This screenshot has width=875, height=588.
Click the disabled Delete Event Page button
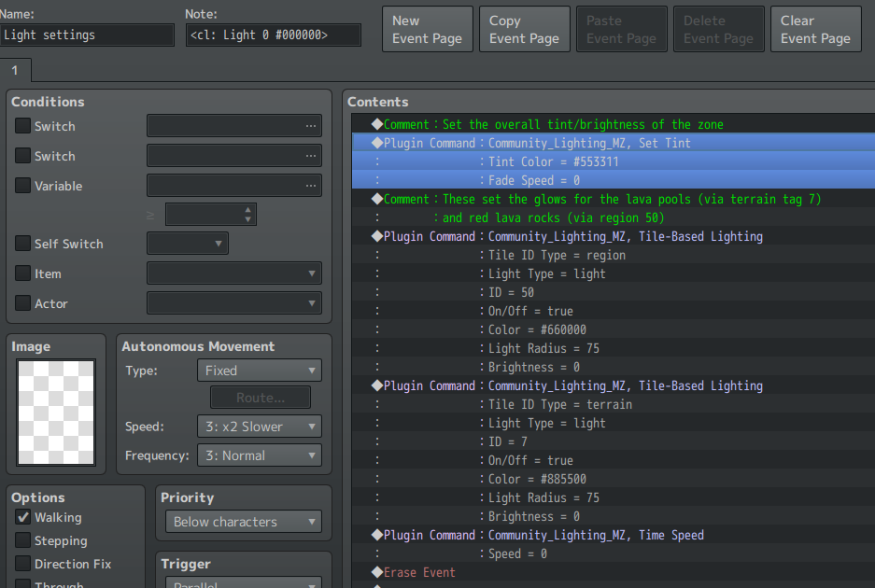(719, 29)
